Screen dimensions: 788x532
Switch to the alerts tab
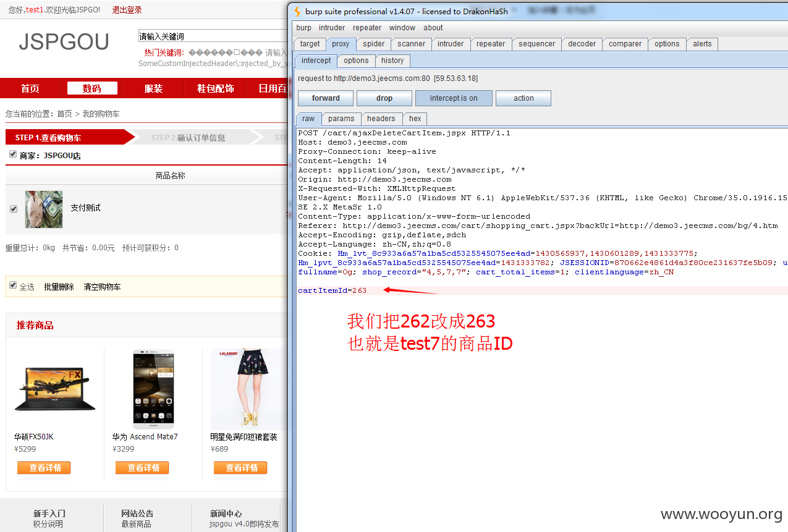tap(702, 44)
